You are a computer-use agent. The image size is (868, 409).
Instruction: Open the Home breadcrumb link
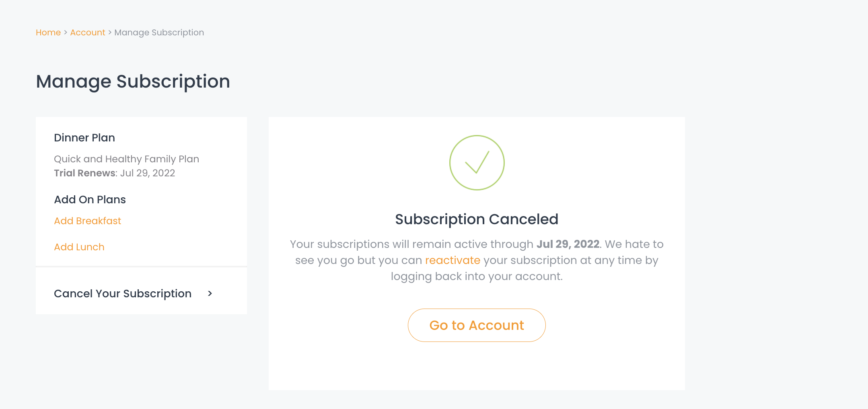coord(48,33)
